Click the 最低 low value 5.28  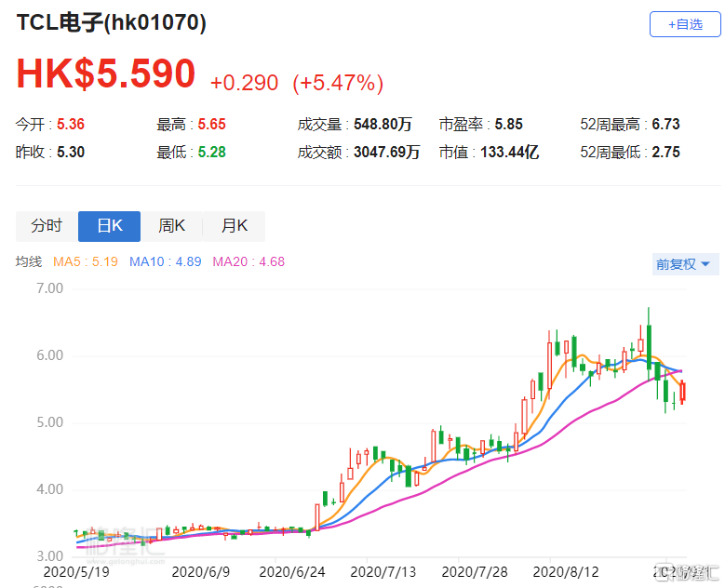click(212, 152)
